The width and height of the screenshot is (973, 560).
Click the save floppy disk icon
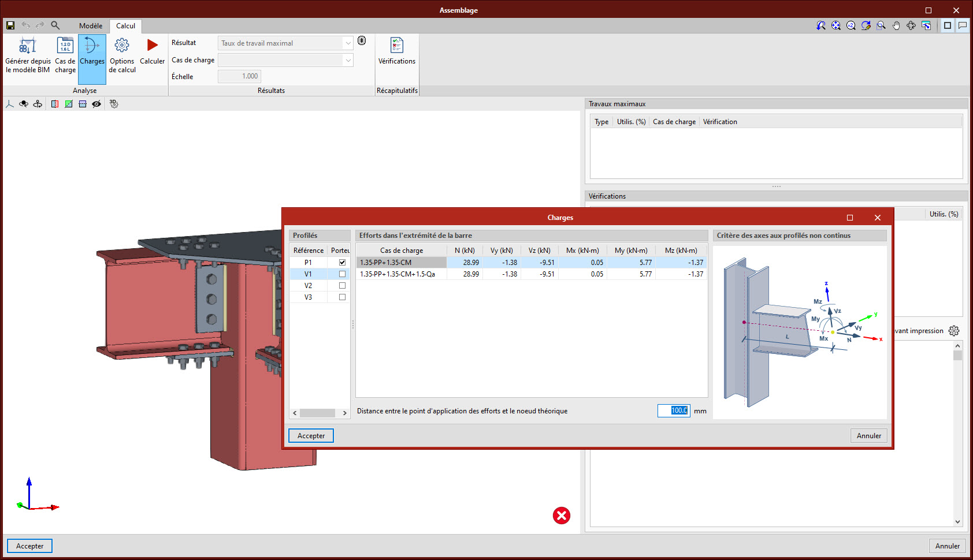(10, 25)
